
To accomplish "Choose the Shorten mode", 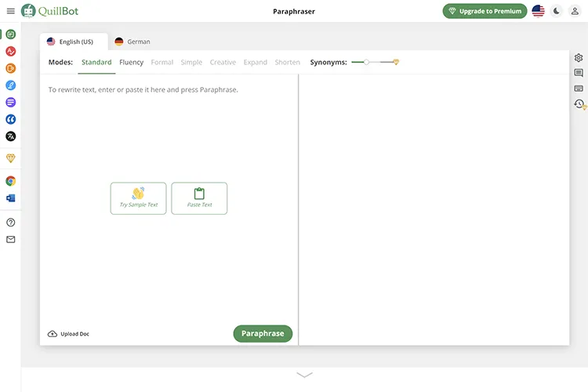I will coord(287,62).
